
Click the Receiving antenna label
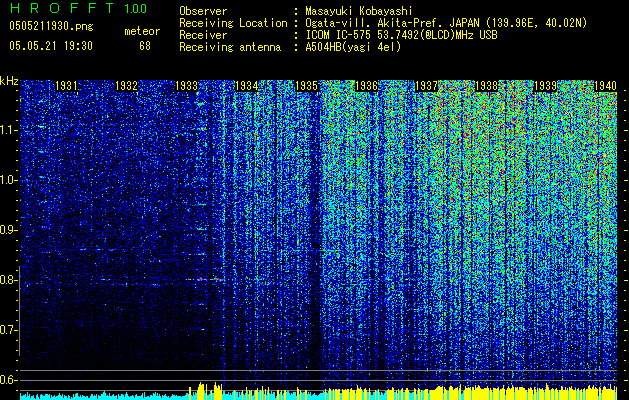[x=230, y=47]
